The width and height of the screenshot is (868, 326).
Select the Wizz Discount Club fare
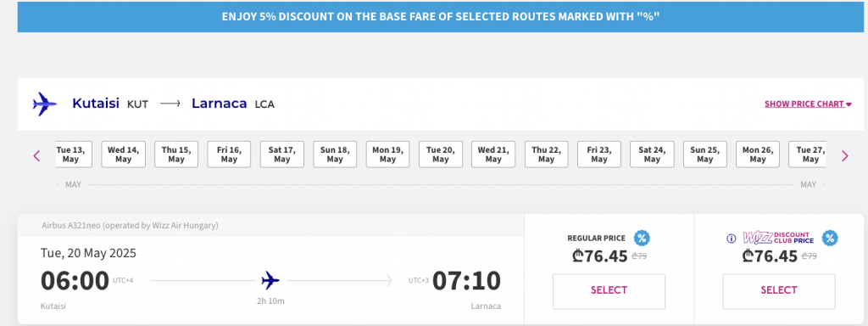coord(779,291)
